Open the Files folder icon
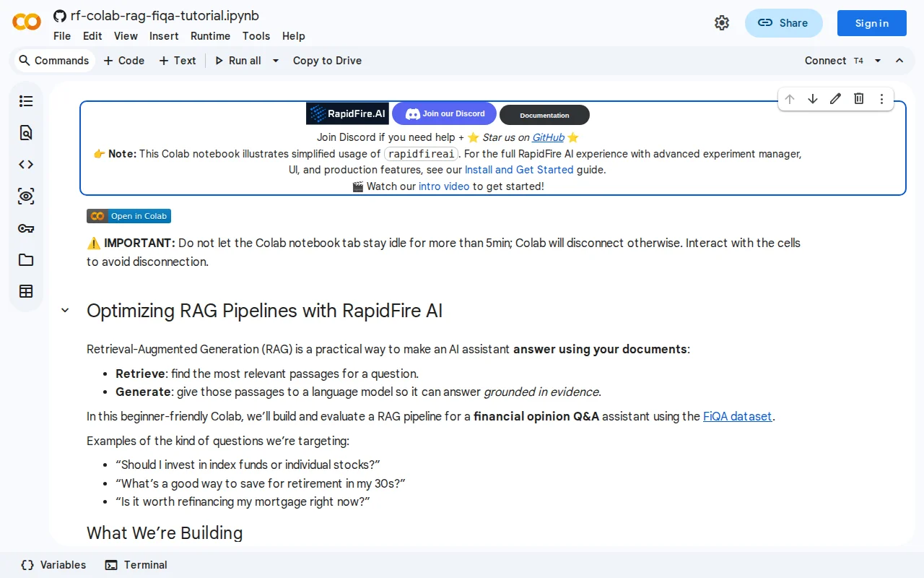Viewport: 924px width, 578px height. point(26,260)
